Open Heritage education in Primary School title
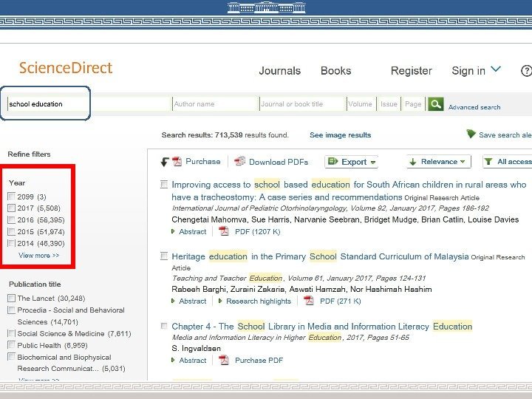The width and height of the screenshot is (532, 399). (320, 256)
